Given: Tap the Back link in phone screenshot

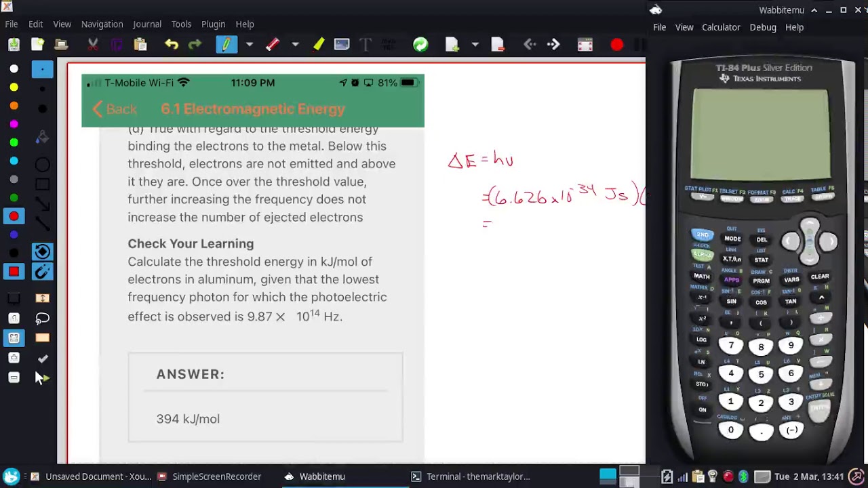Looking at the screenshot, I should click(x=115, y=109).
